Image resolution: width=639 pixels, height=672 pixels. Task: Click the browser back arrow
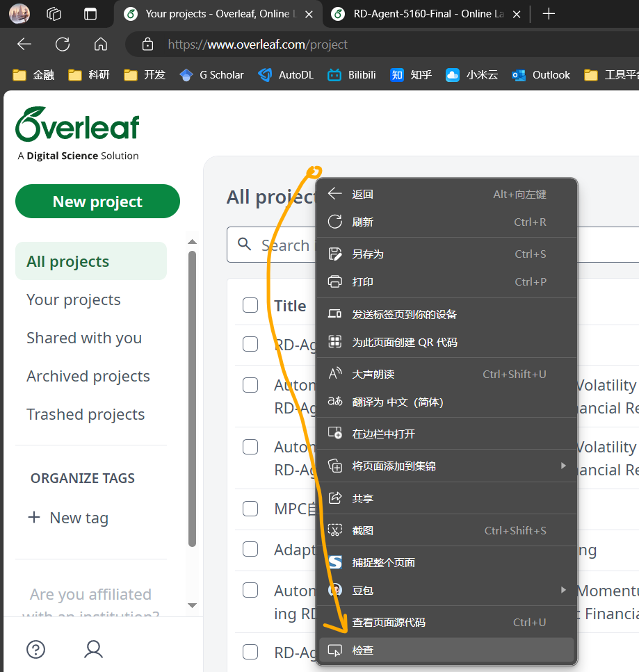[x=24, y=44]
